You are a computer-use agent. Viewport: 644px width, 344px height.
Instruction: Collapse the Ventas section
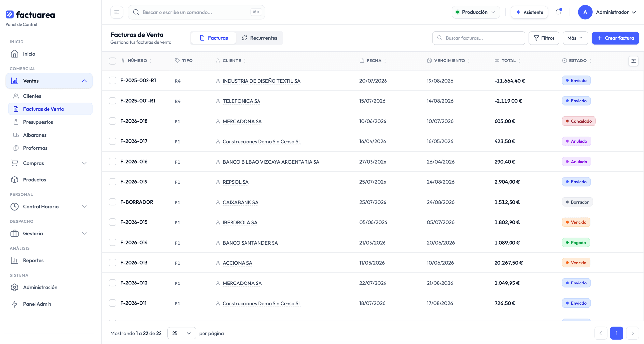coord(84,81)
